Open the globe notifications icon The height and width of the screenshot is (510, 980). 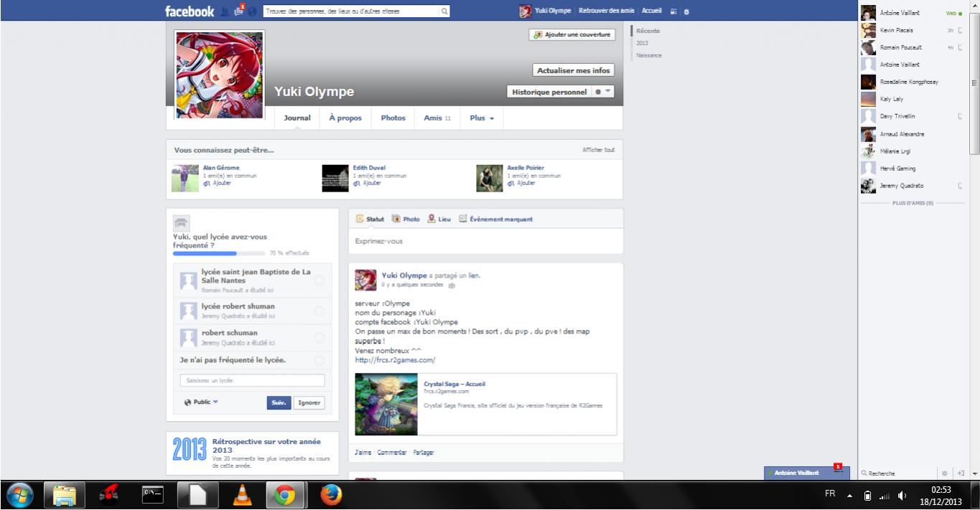[x=252, y=11]
